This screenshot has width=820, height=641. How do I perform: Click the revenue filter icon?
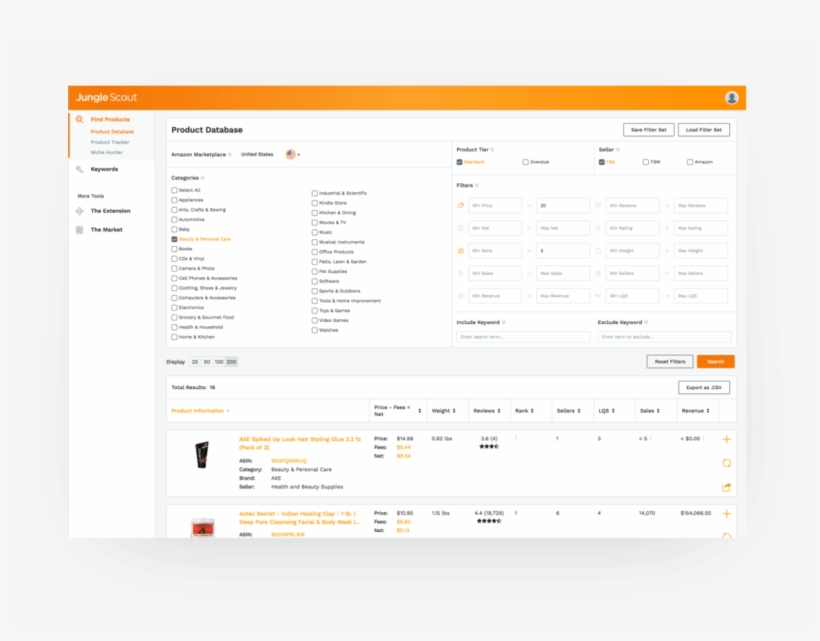(x=461, y=296)
